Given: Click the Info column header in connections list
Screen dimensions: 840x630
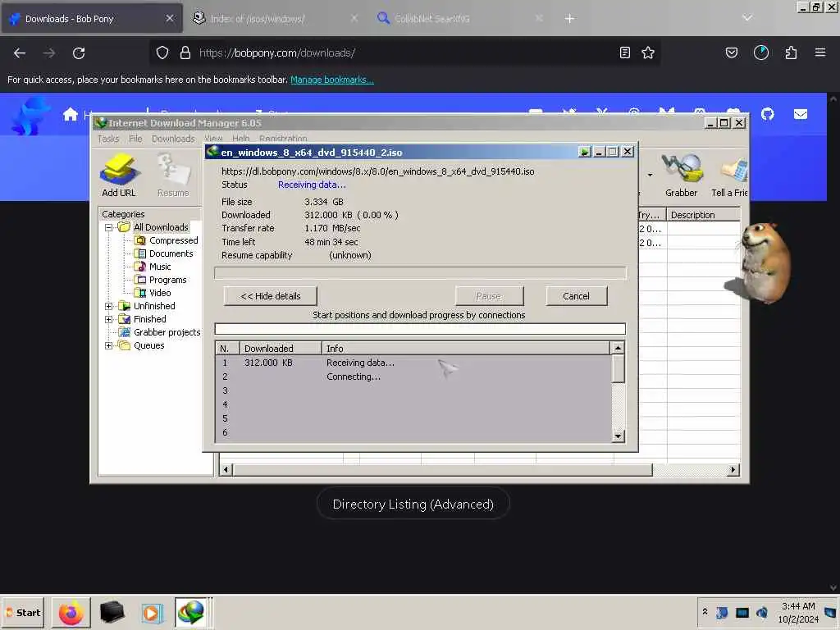Looking at the screenshot, I should 466,348.
